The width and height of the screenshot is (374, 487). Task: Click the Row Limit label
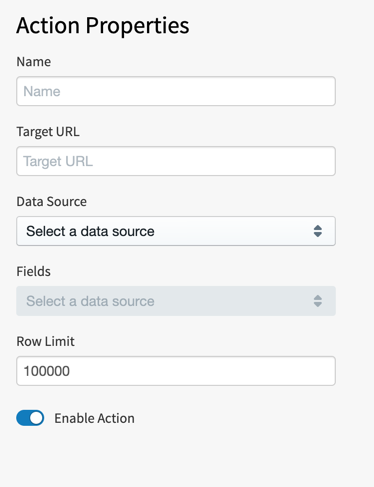click(46, 341)
